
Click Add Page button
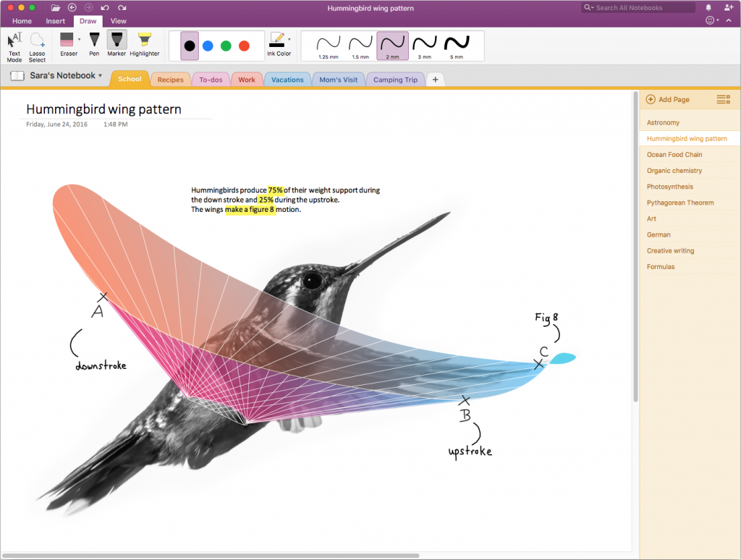coord(668,99)
